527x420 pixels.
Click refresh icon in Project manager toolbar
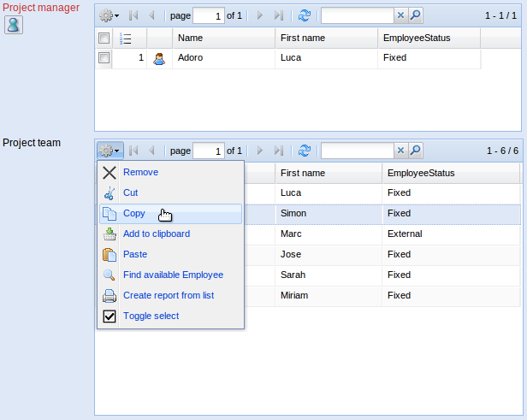point(305,15)
